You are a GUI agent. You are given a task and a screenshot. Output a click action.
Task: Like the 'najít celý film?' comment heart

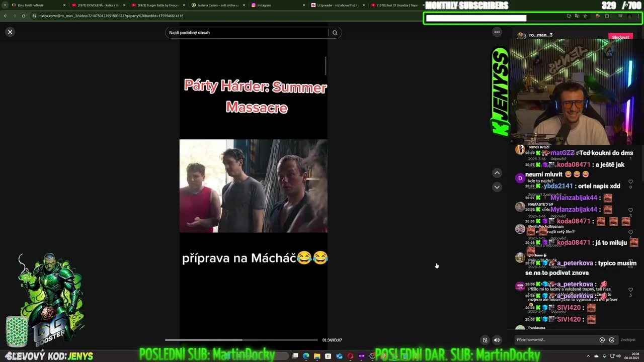pyautogui.click(x=630, y=232)
